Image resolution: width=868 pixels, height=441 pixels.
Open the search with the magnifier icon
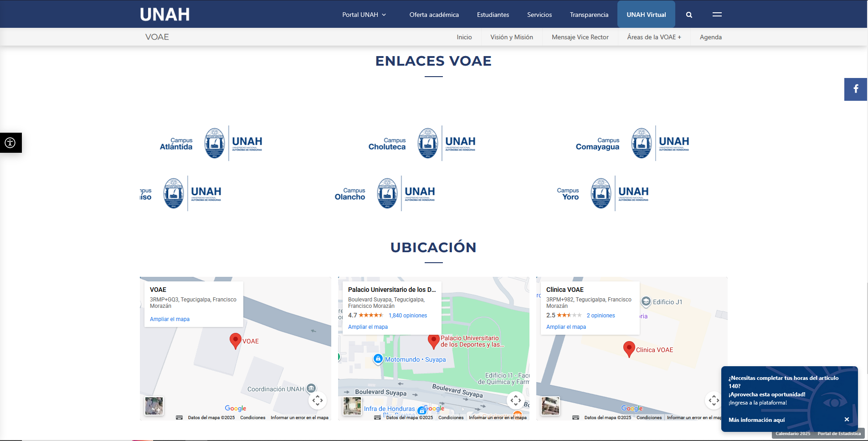689,14
